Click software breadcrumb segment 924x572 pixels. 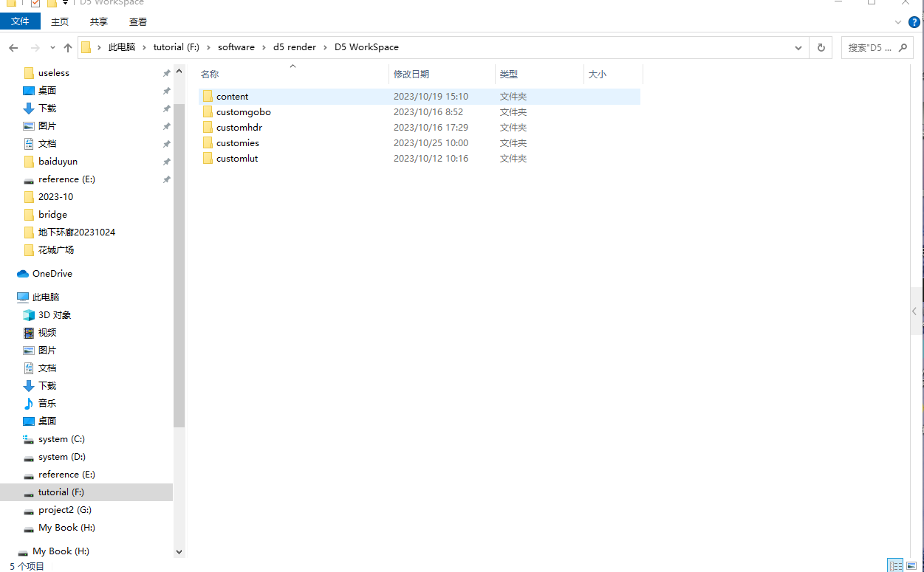(236, 47)
